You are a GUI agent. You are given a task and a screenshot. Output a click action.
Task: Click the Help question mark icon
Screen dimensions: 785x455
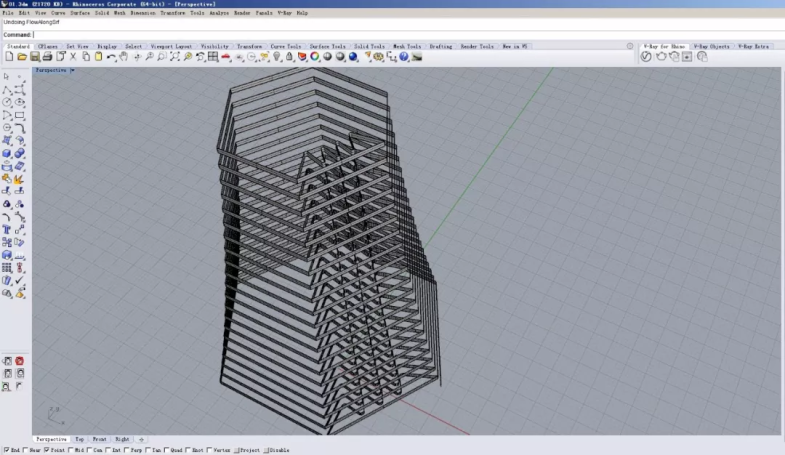pyautogui.click(x=404, y=57)
